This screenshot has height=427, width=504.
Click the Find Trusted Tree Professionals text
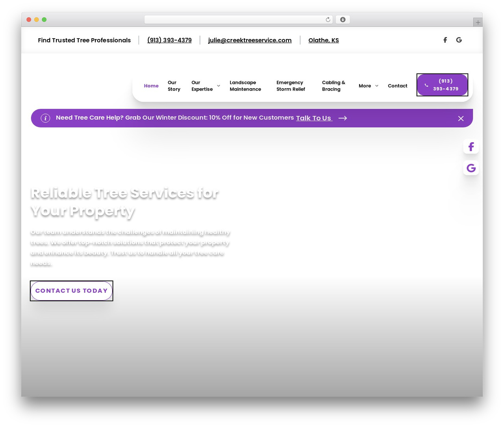(x=84, y=40)
